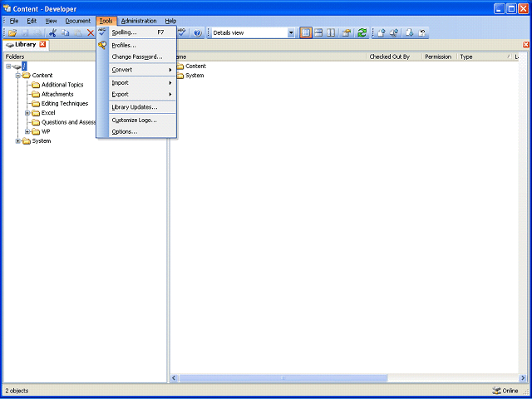Image resolution: width=532 pixels, height=399 pixels.
Task: Click the Open folder toolbar icon
Action: [x=13, y=33]
